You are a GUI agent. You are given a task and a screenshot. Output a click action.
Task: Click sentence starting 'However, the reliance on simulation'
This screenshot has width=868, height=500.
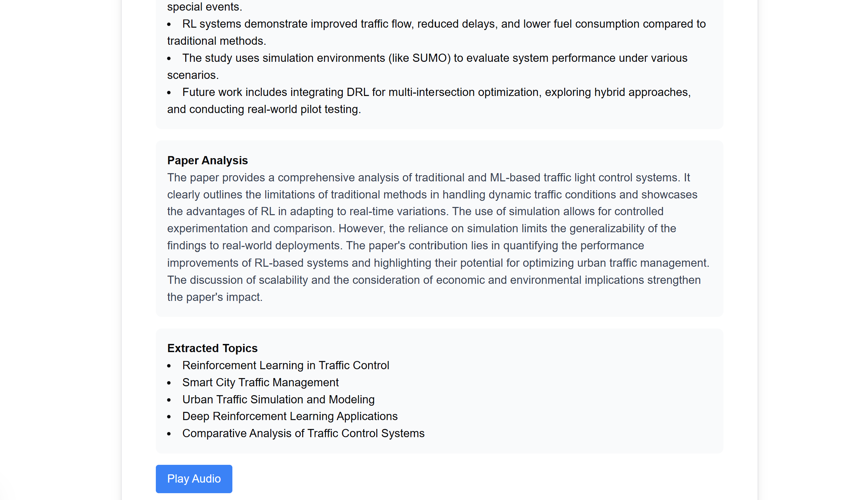coord(507,228)
